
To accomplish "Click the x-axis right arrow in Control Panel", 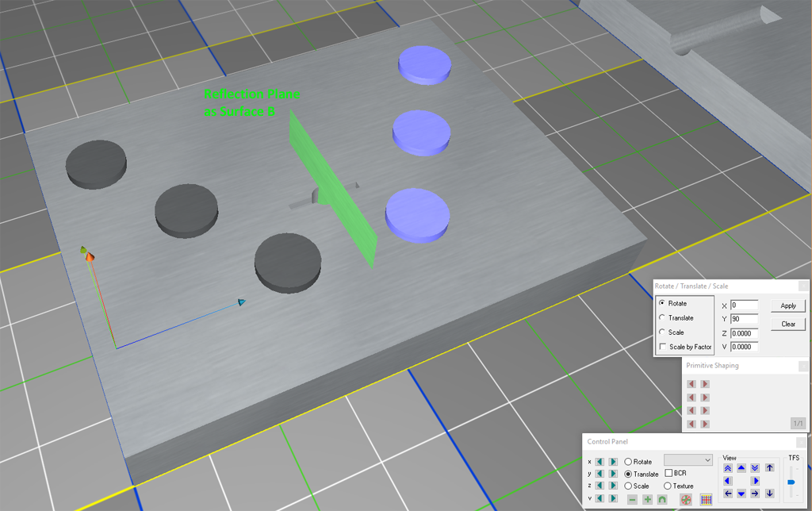I will pyautogui.click(x=613, y=461).
